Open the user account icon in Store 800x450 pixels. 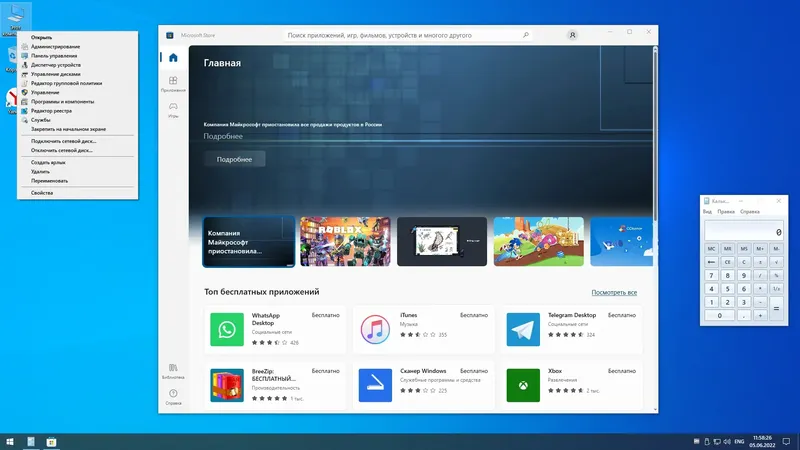572,35
